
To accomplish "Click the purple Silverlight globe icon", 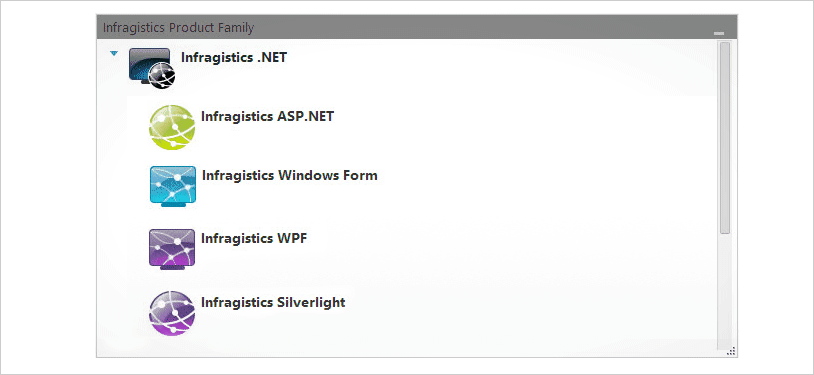I will [172, 313].
